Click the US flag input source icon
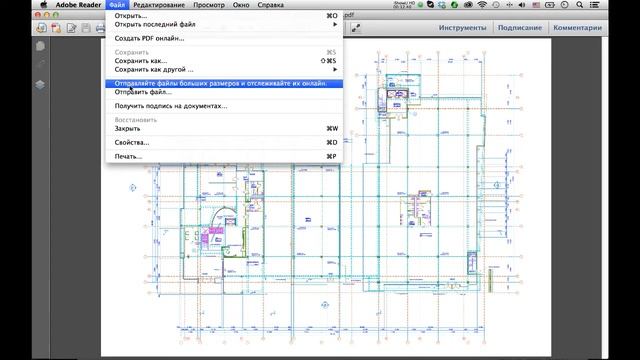Screen dimensions: 640x360 tap(536, 5)
